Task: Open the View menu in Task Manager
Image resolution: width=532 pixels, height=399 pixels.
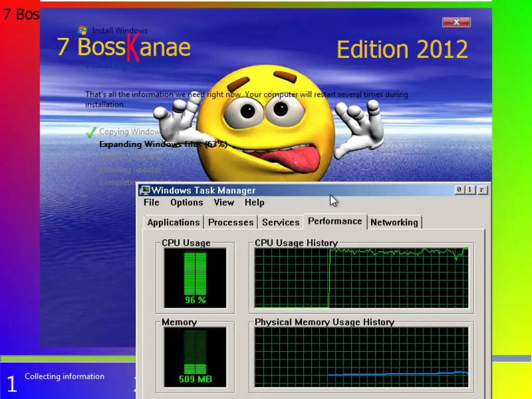Action: pyautogui.click(x=224, y=203)
